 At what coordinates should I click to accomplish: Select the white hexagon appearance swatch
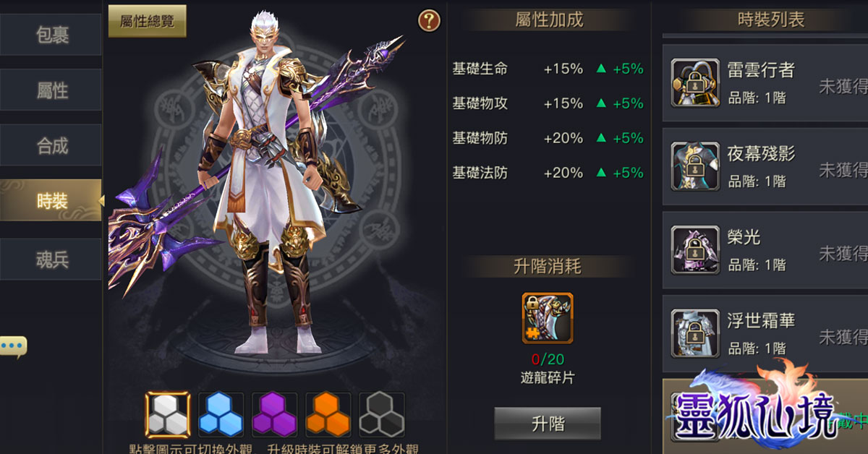[168, 415]
